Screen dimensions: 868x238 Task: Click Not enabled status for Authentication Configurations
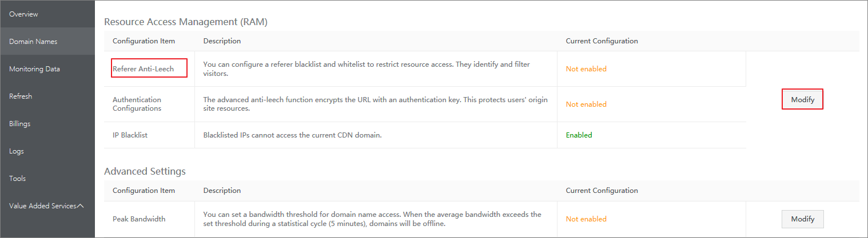(x=586, y=104)
